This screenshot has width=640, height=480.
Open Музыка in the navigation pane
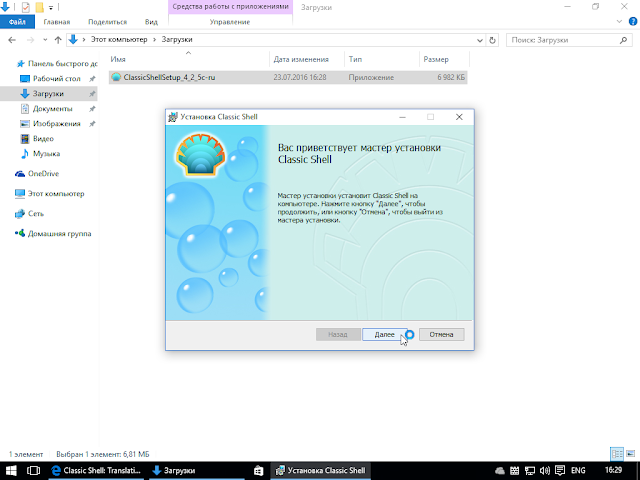[x=46, y=154]
